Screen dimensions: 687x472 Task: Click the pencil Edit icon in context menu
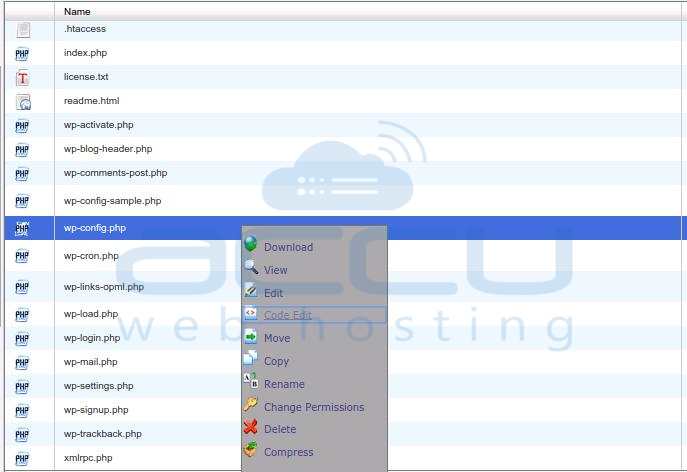click(x=251, y=290)
